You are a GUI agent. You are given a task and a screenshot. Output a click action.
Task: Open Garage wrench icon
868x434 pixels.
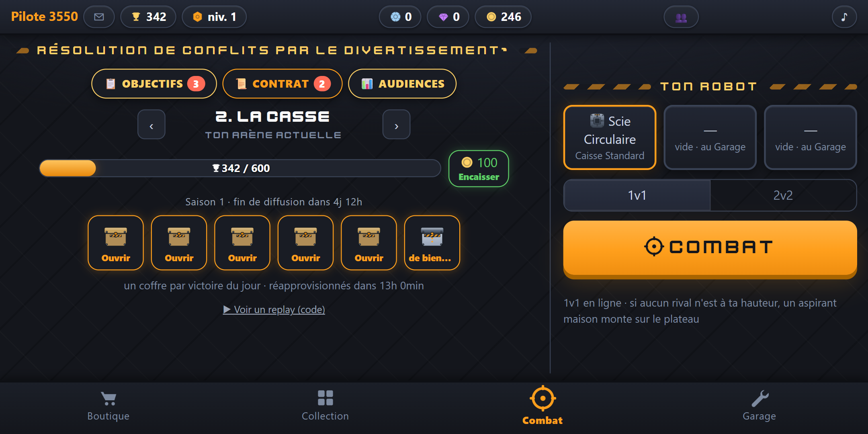coord(759,406)
